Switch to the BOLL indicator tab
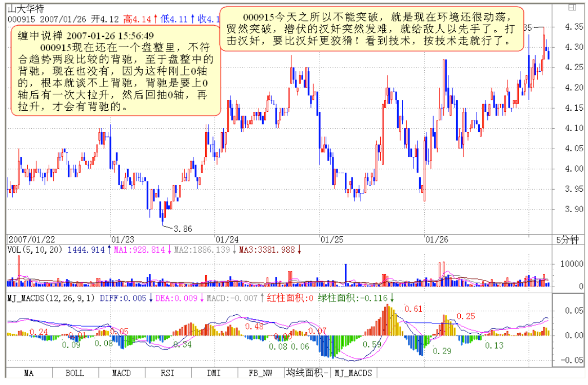Viewport: 588px width, 385px height. [75, 373]
